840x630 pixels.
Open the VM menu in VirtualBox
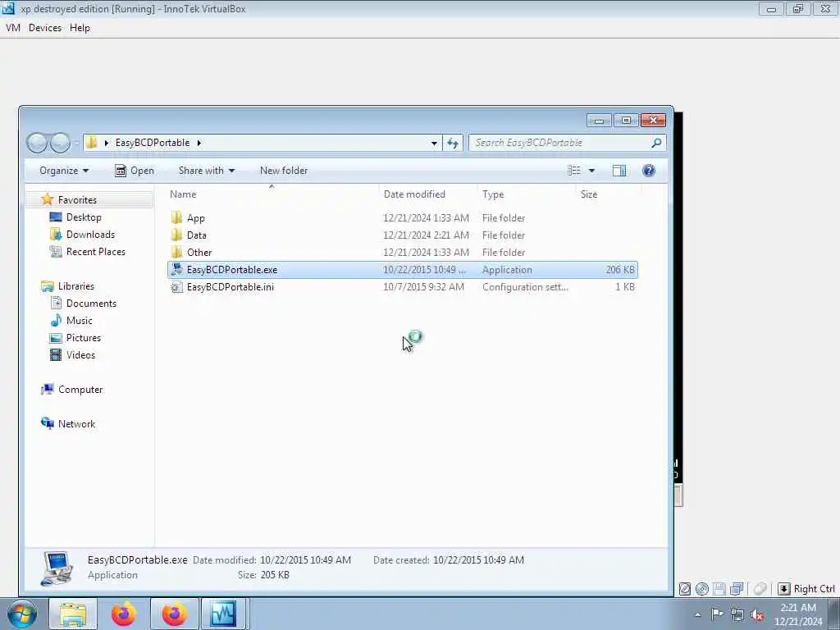(x=13, y=28)
